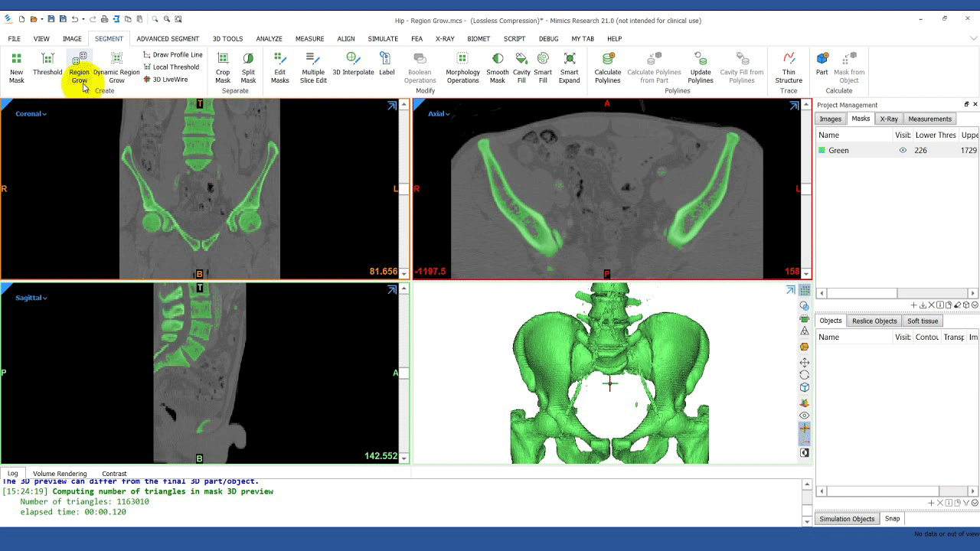The width and height of the screenshot is (980, 551).
Task: Select the Edit Masks tool
Action: (280, 67)
